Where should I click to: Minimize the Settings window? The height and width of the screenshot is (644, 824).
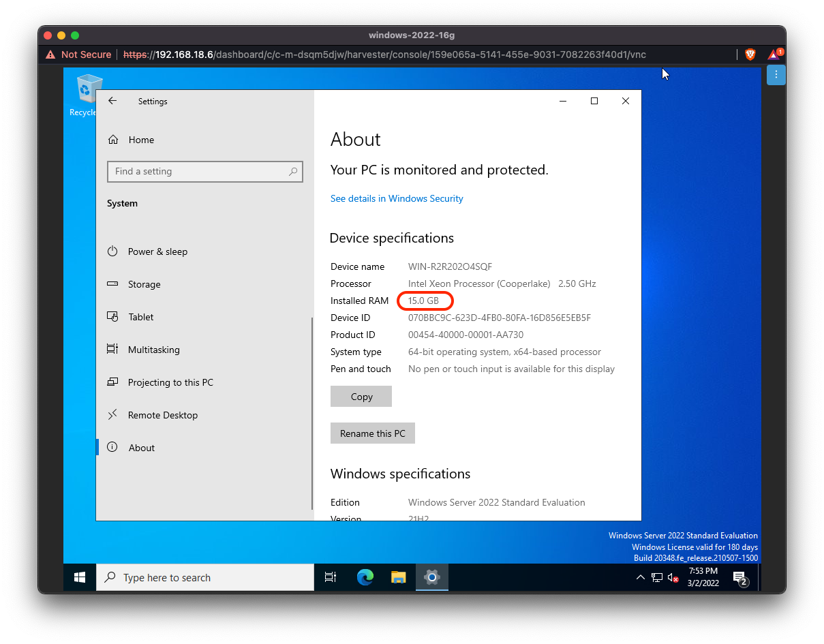563,101
